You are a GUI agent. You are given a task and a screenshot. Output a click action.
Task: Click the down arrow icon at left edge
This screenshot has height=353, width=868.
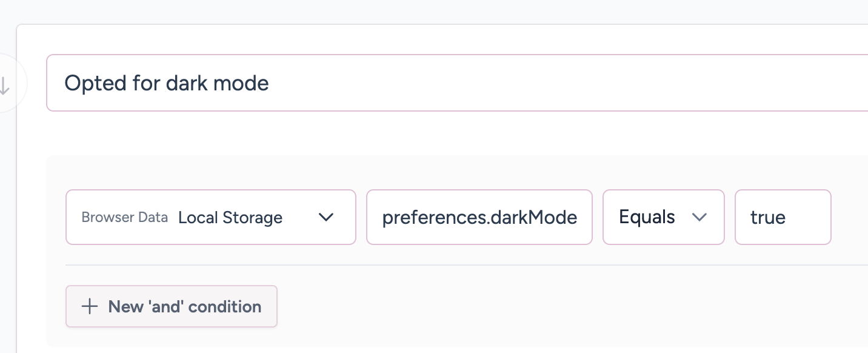4,85
